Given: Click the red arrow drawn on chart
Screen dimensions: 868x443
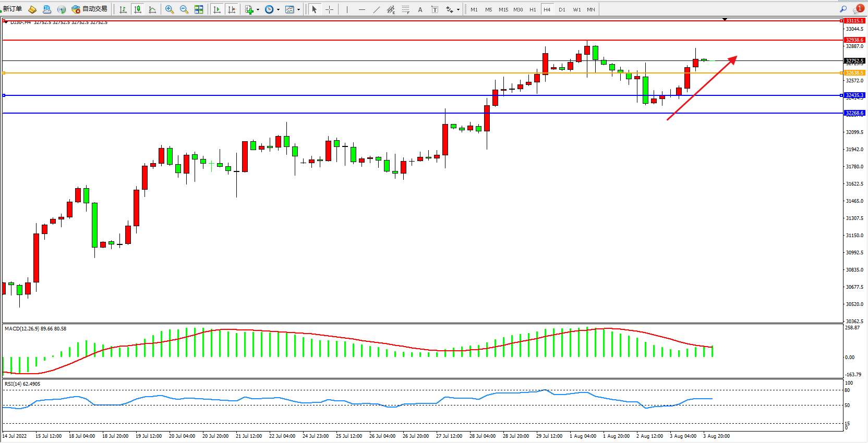Looking at the screenshot, I should point(702,88).
